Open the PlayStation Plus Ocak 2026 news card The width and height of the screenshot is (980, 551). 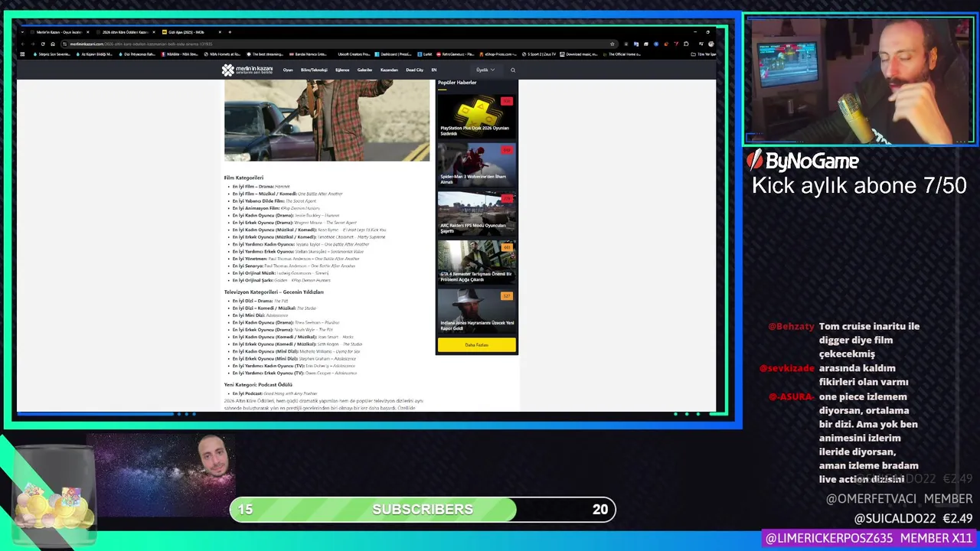[476, 116]
